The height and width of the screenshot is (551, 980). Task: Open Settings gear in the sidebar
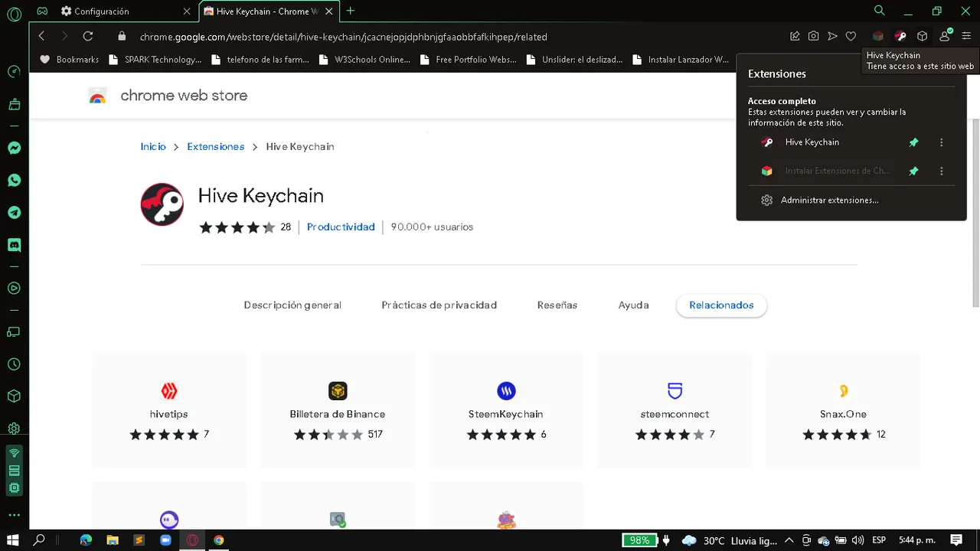[x=14, y=429]
